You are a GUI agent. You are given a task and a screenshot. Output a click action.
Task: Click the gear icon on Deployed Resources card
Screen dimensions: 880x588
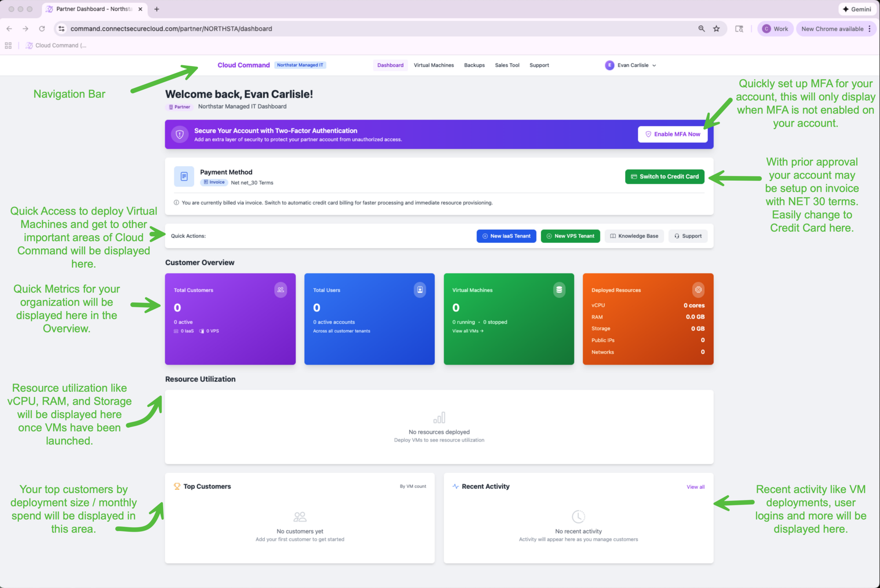click(698, 290)
